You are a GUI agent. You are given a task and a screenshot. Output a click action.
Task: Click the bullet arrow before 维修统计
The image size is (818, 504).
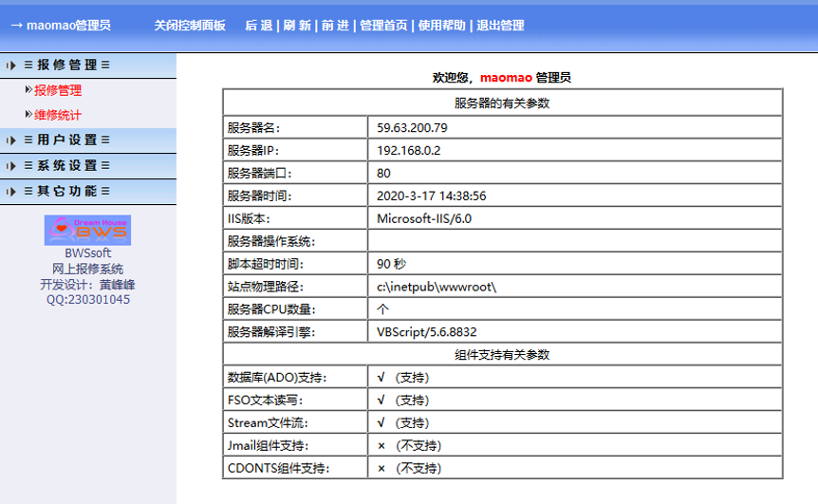pos(28,115)
